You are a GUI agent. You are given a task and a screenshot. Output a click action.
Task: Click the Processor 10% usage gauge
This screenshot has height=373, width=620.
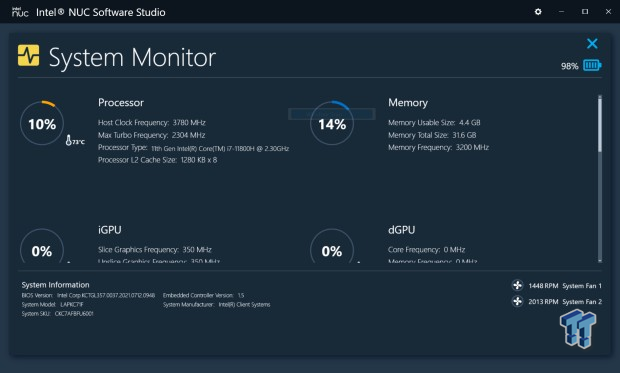point(42,123)
